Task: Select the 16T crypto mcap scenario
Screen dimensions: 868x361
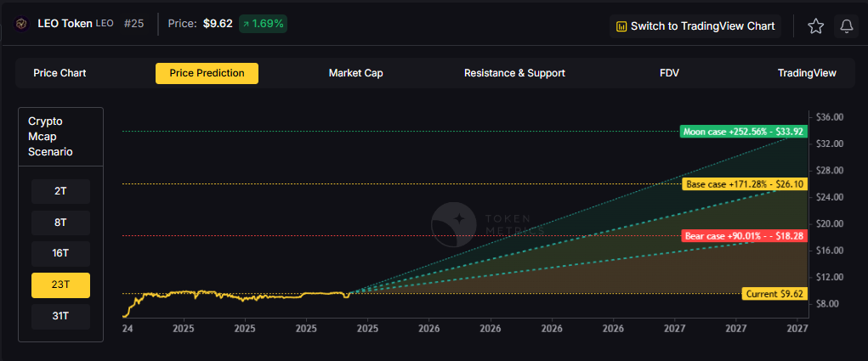Action: (x=61, y=254)
